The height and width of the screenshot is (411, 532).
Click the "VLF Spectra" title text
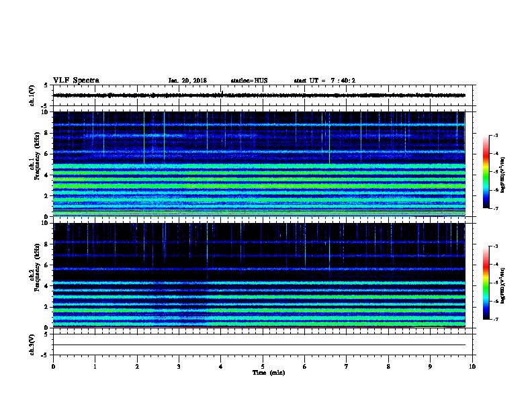(76, 81)
